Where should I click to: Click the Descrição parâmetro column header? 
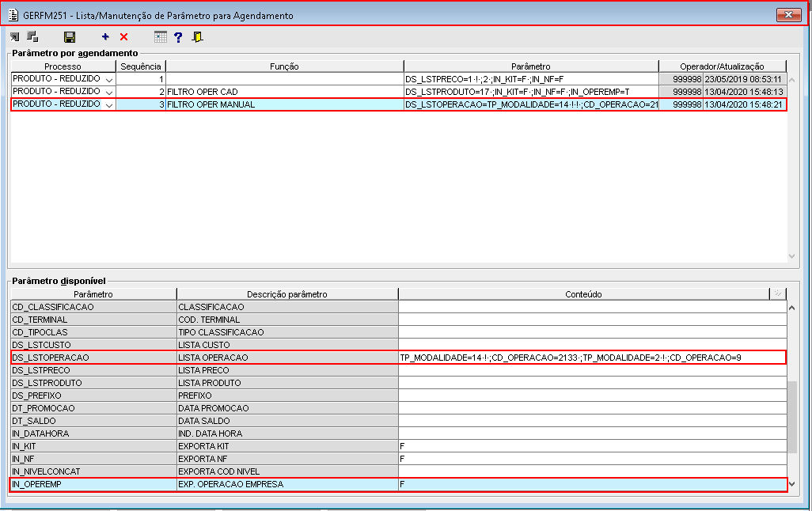[x=287, y=294]
